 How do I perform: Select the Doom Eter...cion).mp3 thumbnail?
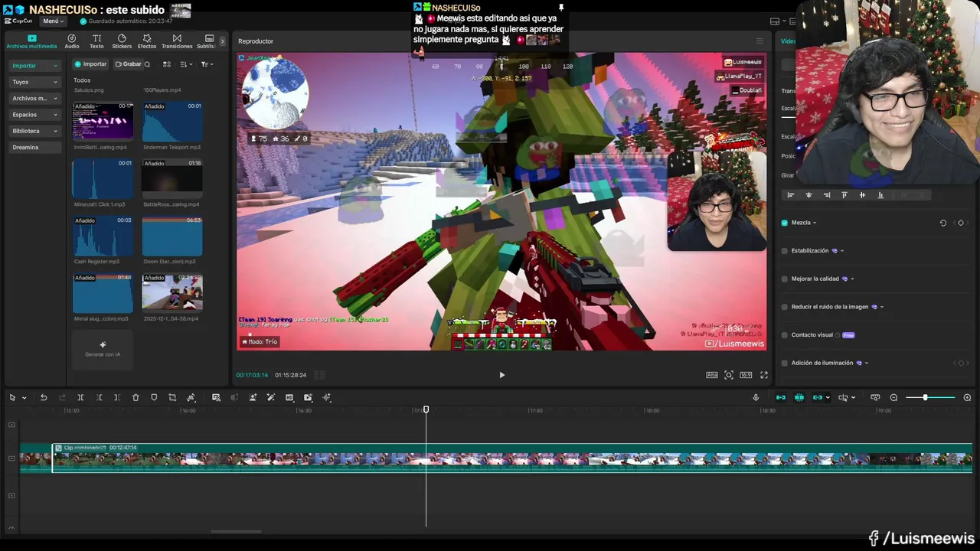click(x=172, y=236)
